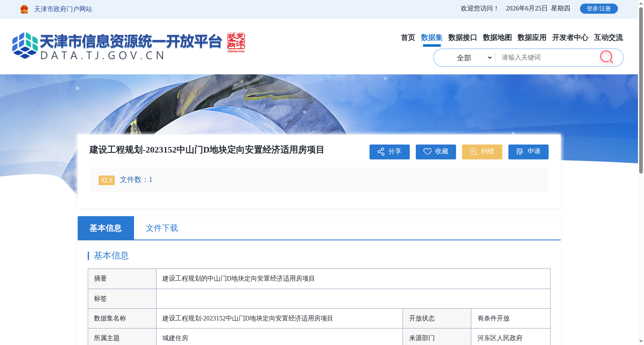Open the 互动交流 navigation item
Image resolution: width=644 pixels, height=345 pixels.
coord(608,37)
